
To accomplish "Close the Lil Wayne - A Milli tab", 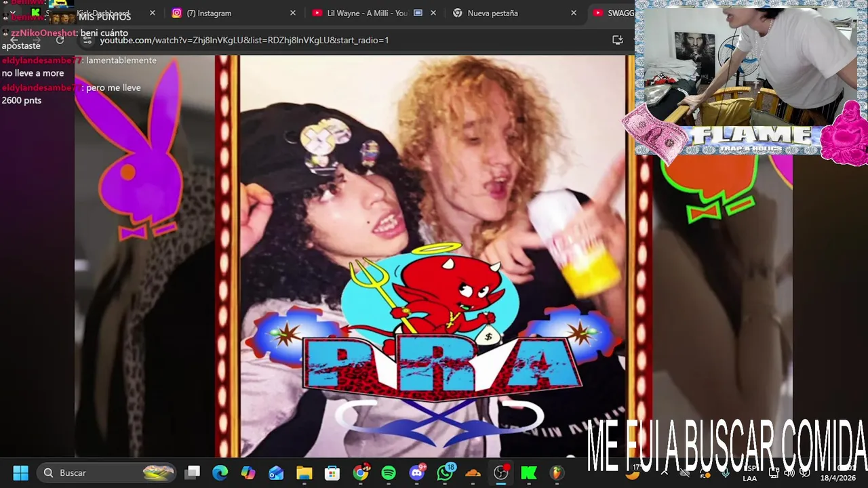I will (433, 13).
